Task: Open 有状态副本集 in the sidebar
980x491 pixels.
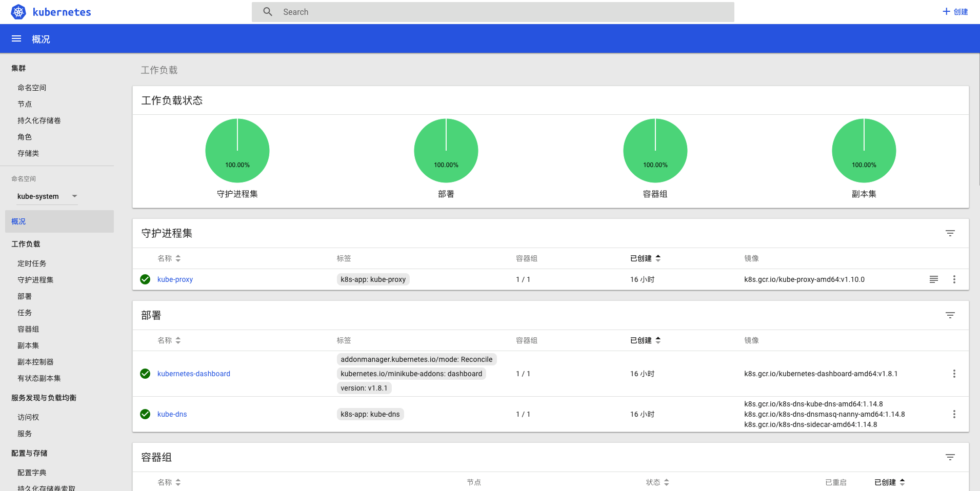Action: (39, 378)
